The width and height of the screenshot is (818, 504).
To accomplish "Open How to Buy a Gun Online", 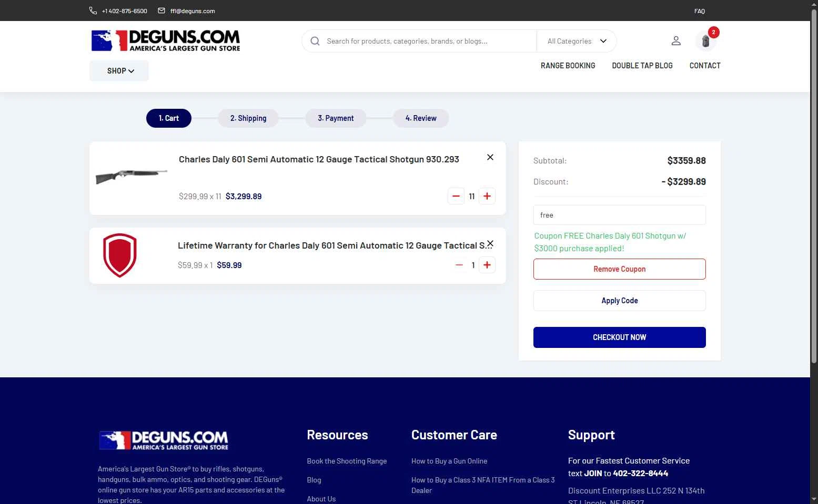I will click(x=449, y=461).
